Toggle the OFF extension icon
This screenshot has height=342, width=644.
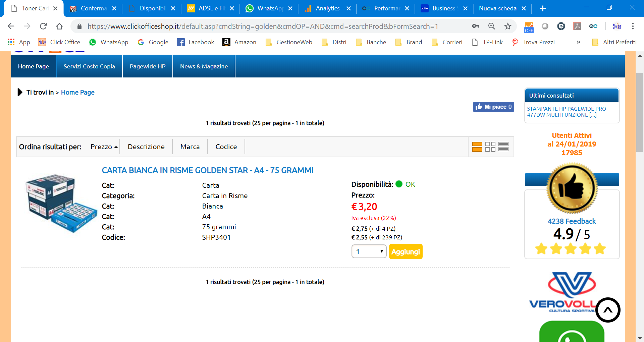(x=529, y=27)
